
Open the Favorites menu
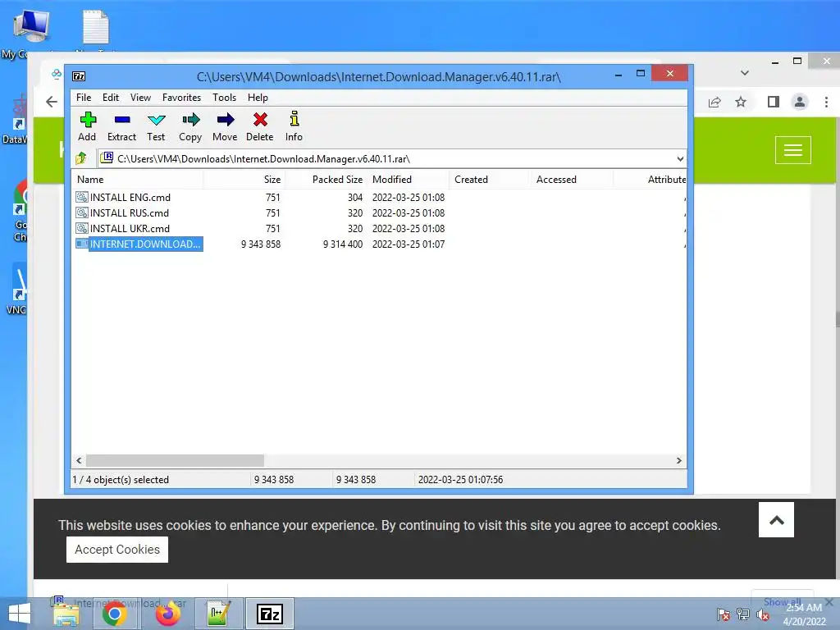(181, 98)
